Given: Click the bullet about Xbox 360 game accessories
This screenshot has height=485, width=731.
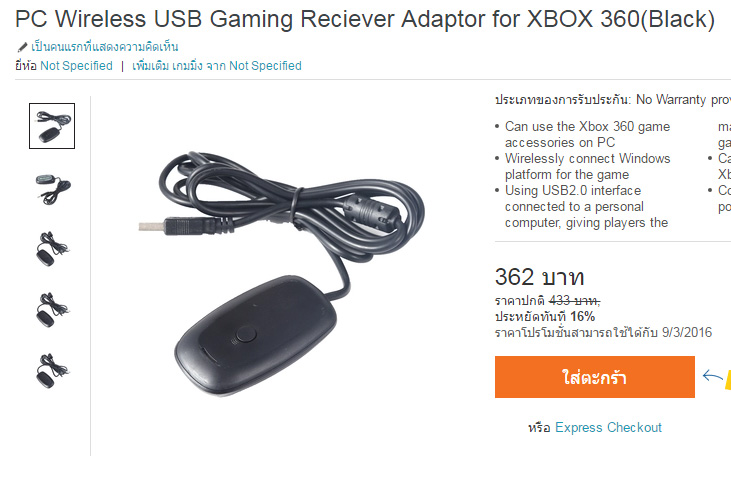Looking at the screenshot, I should (587, 134).
